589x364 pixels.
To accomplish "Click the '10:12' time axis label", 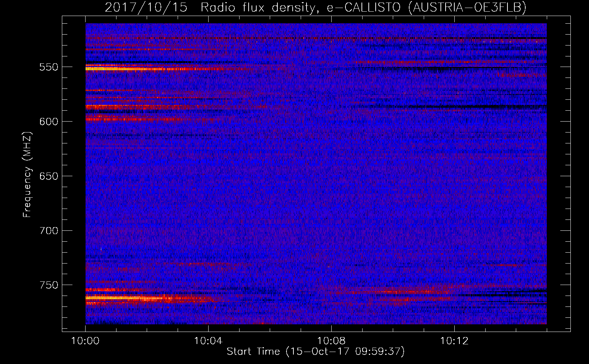I will pos(454,341).
